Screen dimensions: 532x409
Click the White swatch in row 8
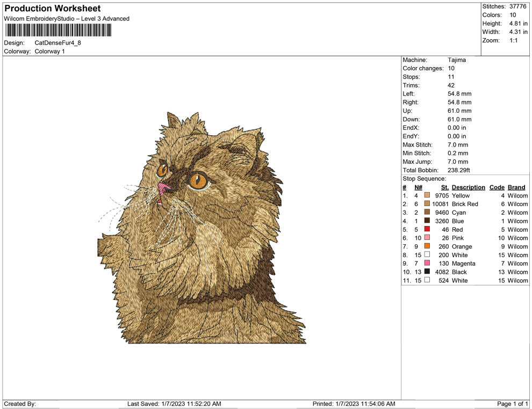coord(426,255)
